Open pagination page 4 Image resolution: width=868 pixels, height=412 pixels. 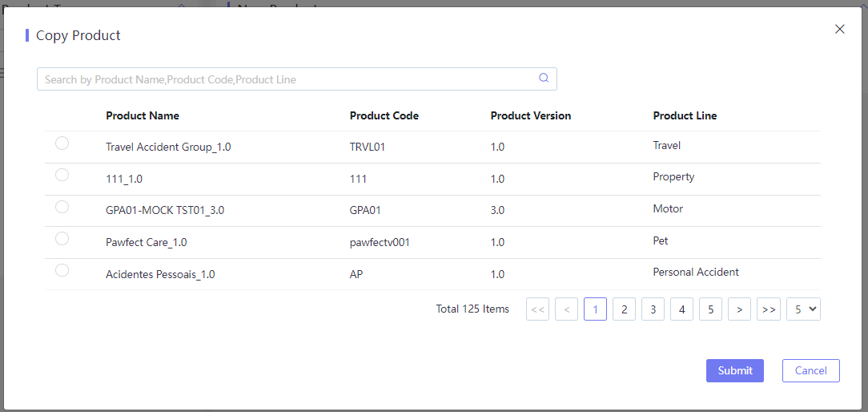click(681, 309)
